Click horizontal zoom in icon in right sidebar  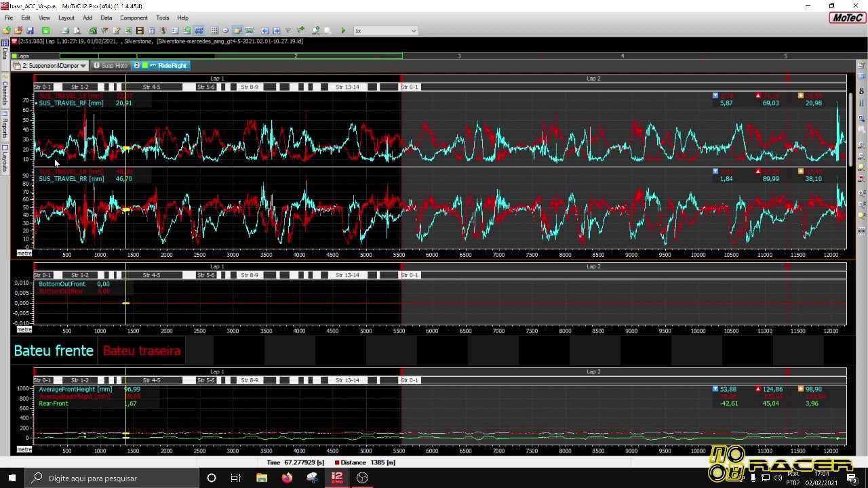(862, 145)
